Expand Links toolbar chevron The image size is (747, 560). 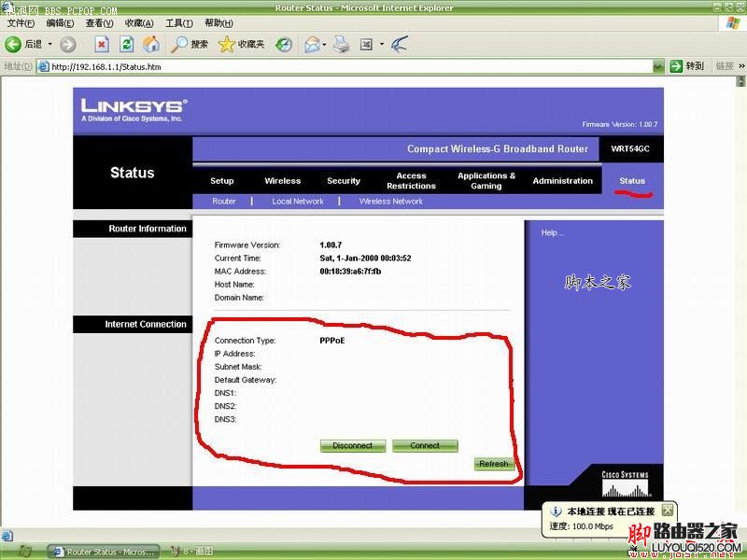pyautogui.click(x=741, y=66)
